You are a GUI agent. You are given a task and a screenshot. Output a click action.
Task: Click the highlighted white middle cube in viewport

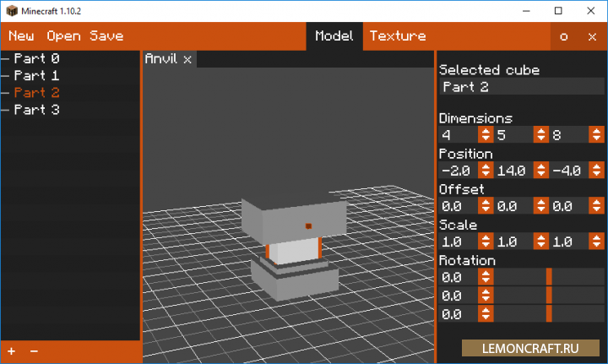(x=294, y=251)
